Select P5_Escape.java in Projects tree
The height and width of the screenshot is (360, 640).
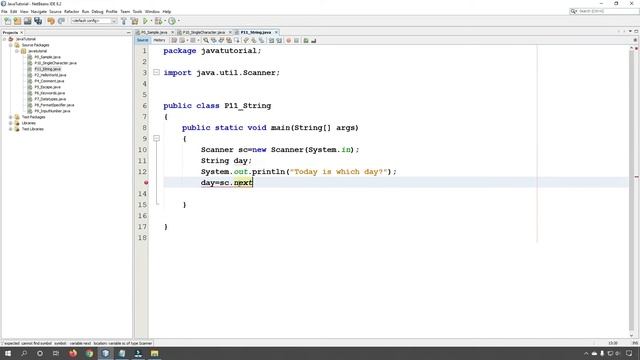[47, 87]
